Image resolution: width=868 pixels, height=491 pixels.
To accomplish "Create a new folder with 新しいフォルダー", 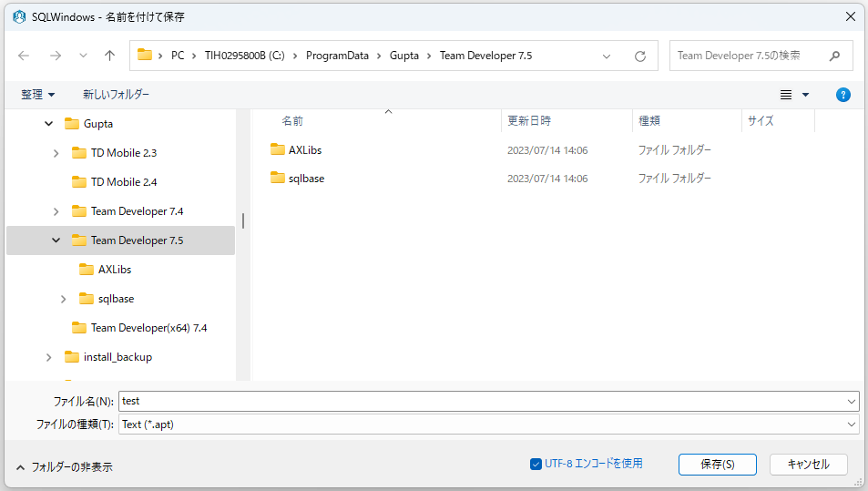I will 117,95.
